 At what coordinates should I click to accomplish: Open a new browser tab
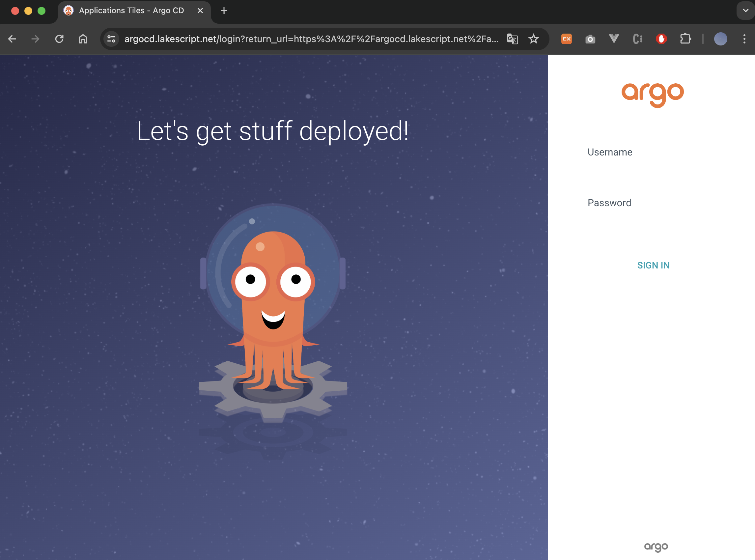click(224, 11)
